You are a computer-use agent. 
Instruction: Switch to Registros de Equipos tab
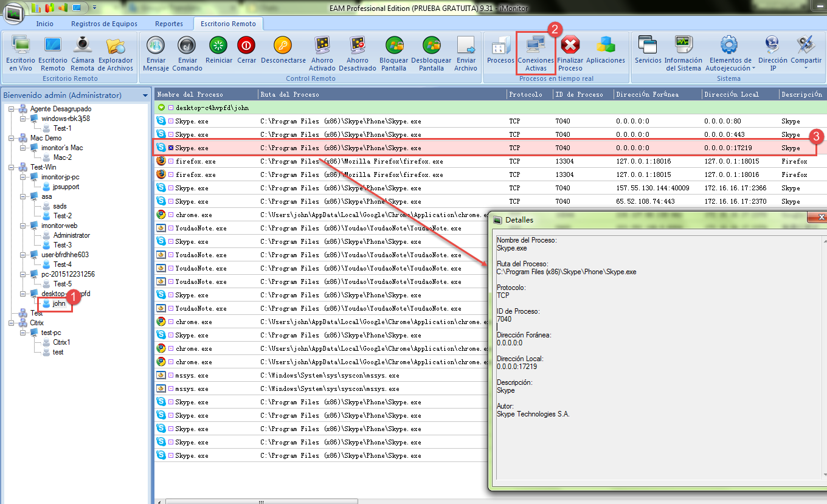click(x=104, y=24)
